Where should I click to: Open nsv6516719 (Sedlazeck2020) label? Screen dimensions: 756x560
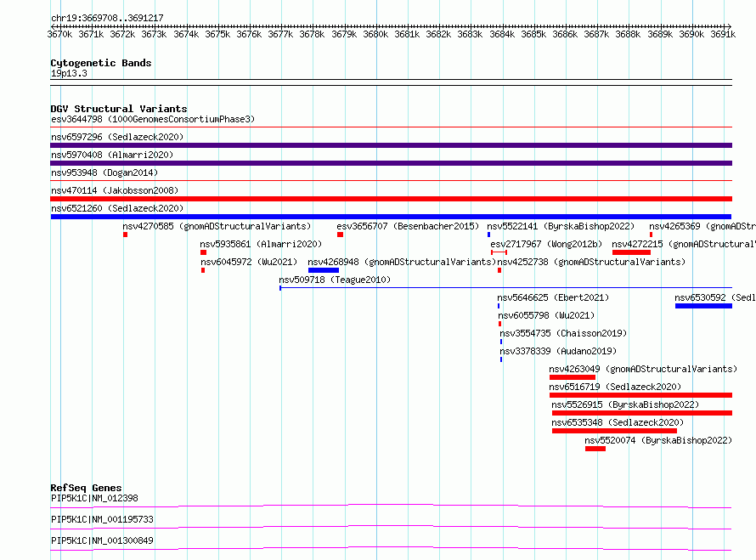pyautogui.click(x=615, y=387)
